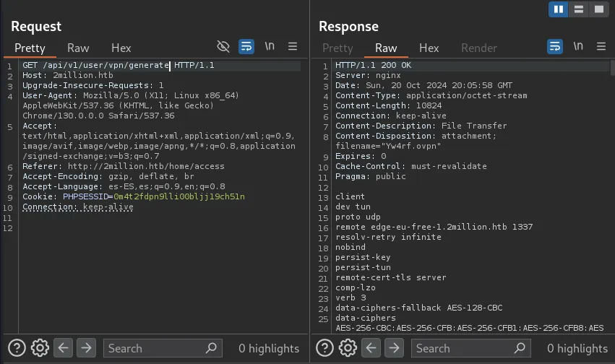This screenshot has height=364, width=615.
Task: Toggle word wrap icon in Response panel
Action: click(x=555, y=47)
